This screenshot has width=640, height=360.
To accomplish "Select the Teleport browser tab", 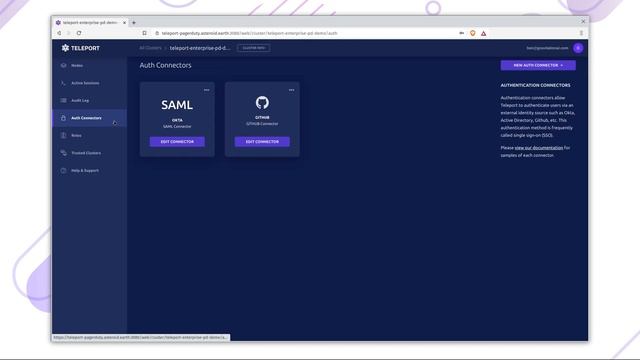I will 90,23.
